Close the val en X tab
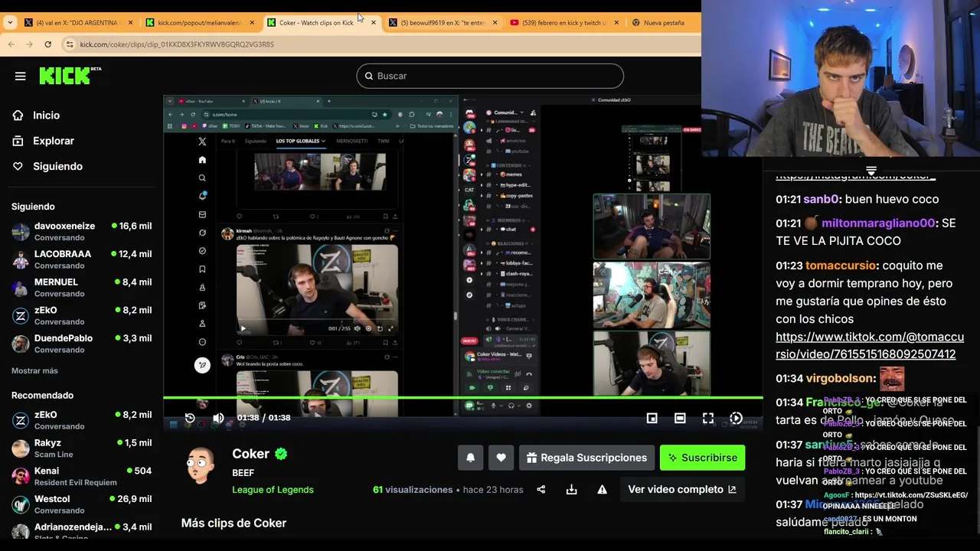980x551 pixels. point(130,23)
